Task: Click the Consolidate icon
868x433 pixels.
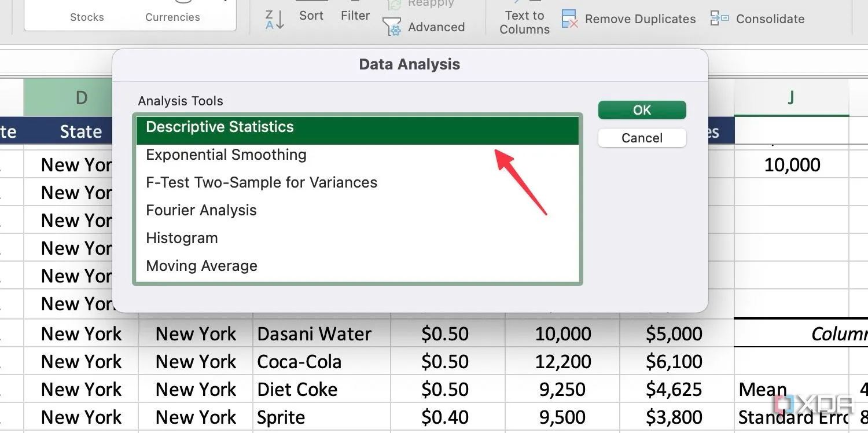Action: tap(720, 19)
